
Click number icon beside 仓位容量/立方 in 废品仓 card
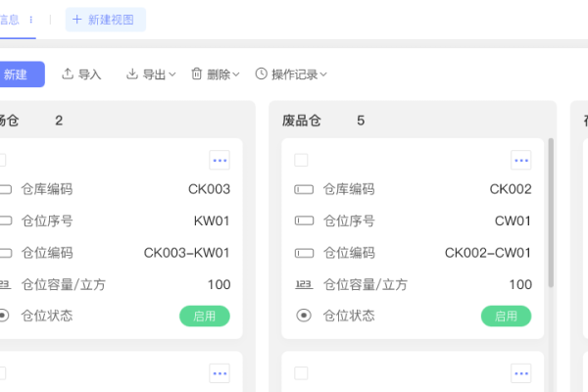[x=304, y=285]
